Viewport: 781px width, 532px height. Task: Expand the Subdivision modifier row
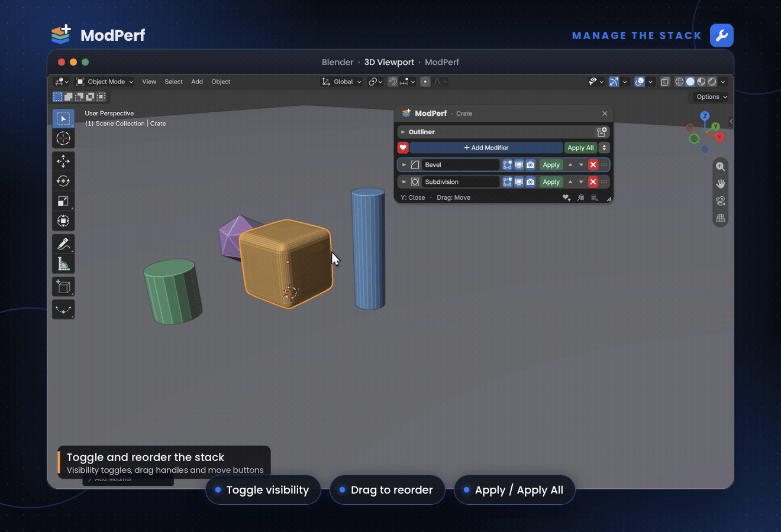point(404,182)
